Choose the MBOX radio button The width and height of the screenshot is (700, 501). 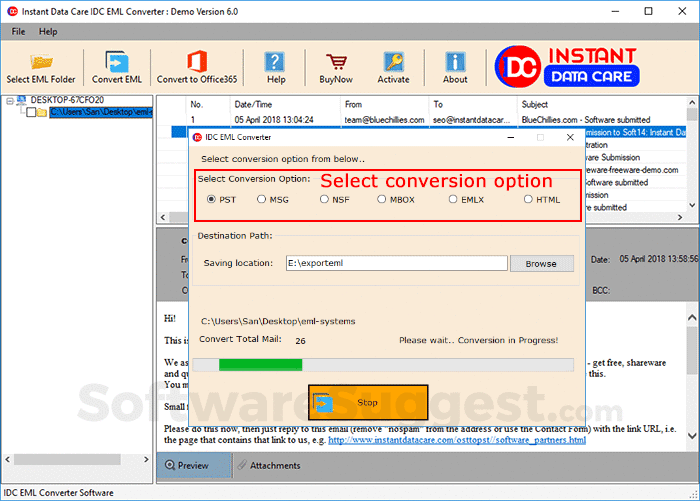pos(381,199)
